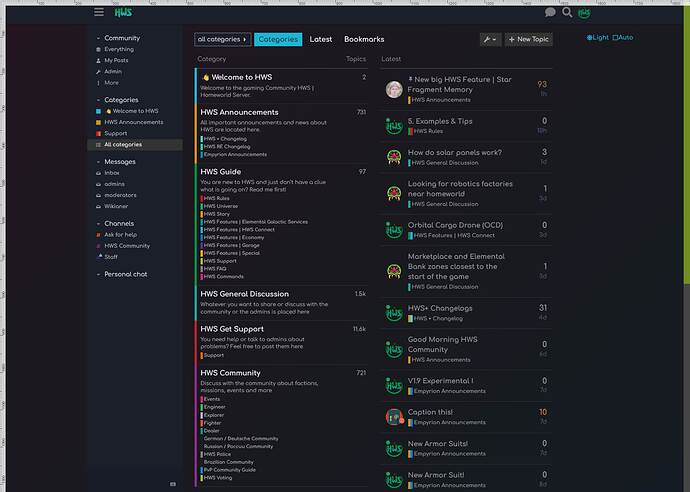Collapse the Community sidebar section
Image resolution: width=690 pixels, height=492 pixels.
tap(98, 38)
